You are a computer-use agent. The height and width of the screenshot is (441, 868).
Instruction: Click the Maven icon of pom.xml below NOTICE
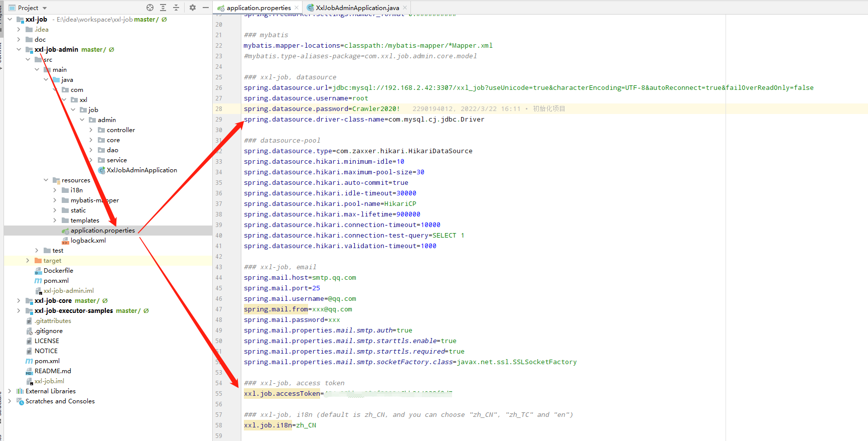point(29,361)
